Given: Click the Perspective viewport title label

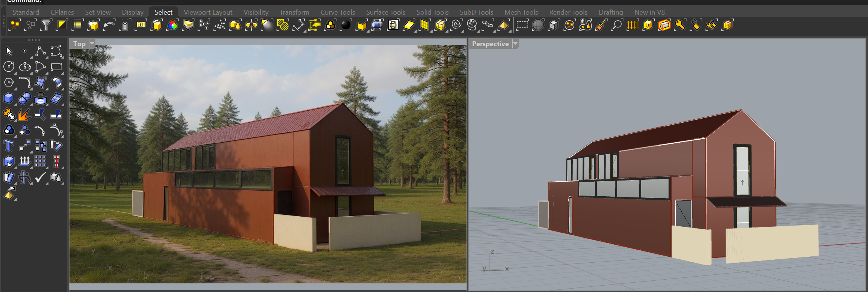Looking at the screenshot, I should pyautogui.click(x=490, y=44).
